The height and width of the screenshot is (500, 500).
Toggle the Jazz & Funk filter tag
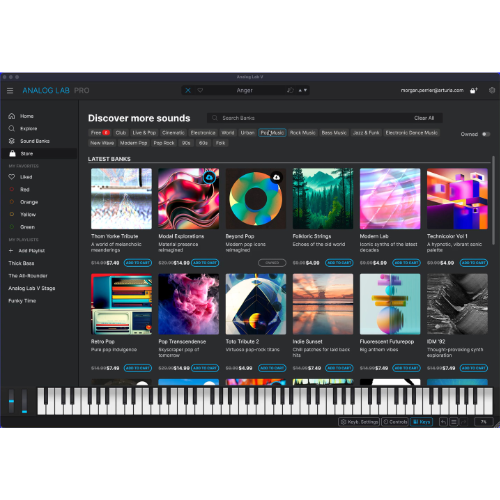click(366, 133)
